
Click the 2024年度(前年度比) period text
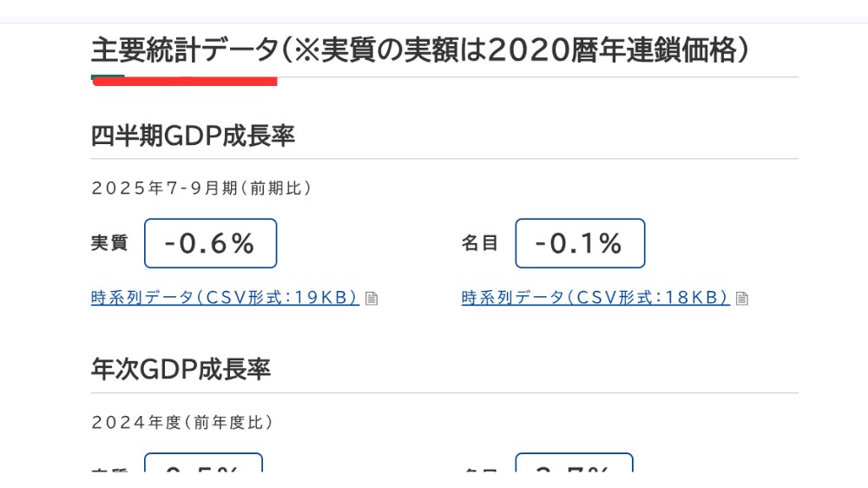coord(182,422)
